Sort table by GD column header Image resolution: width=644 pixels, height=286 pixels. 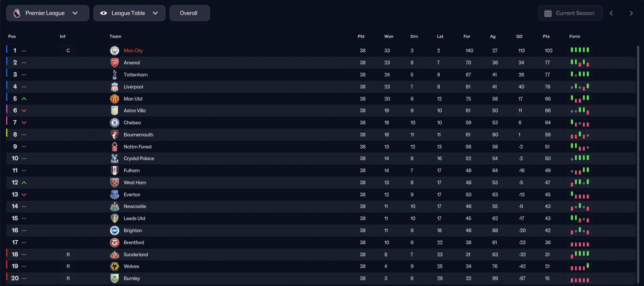(519, 37)
